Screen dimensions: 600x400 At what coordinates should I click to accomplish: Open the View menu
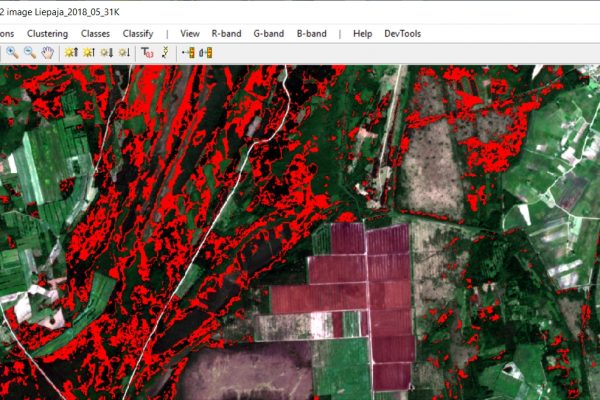[190, 33]
